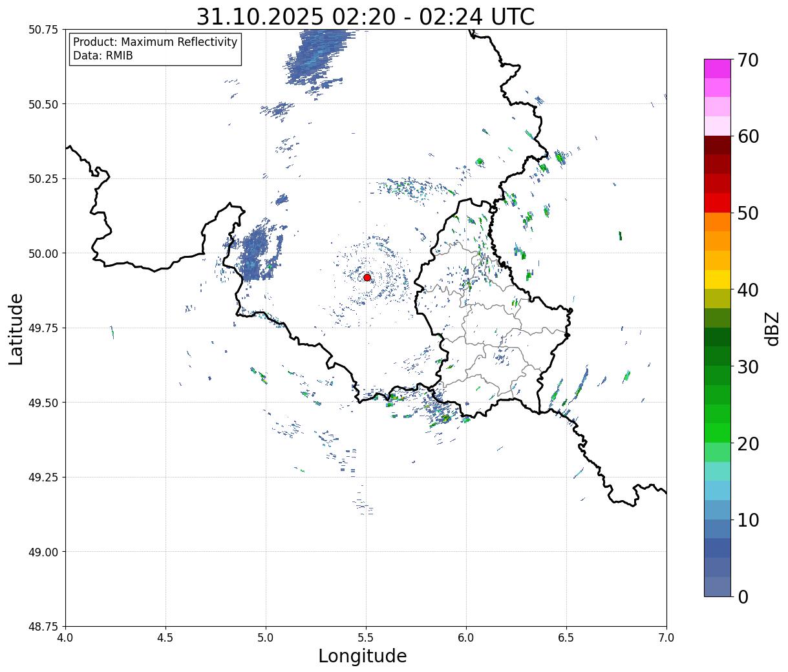This screenshot has width=788, height=672.
Task: Click the longitude tick label 6.5
Action: pyautogui.click(x=566, y=638)
